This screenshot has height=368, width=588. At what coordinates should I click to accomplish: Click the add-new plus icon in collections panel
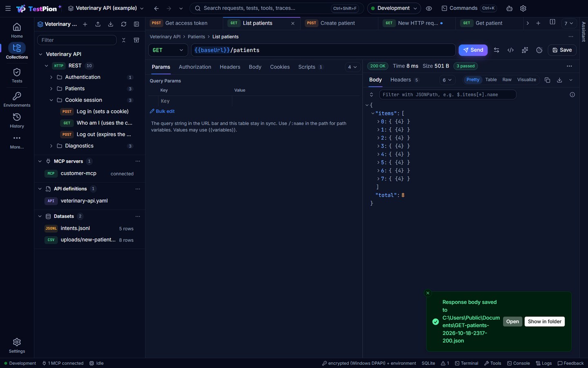(x=85, y=24)
